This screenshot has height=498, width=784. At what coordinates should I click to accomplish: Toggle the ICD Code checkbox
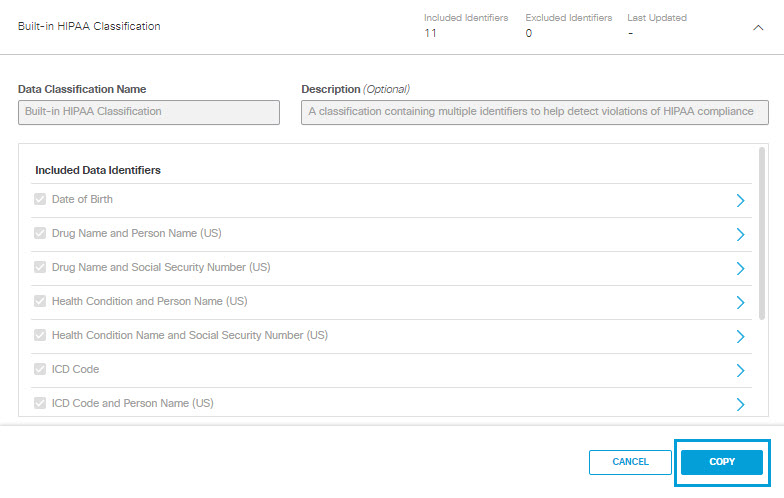(x=40, y=369)
